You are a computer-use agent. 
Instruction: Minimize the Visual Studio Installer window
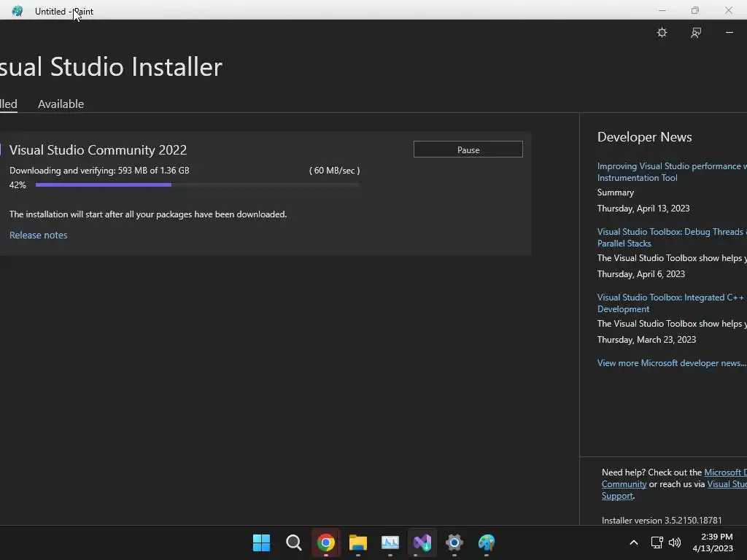coord(729,32)
